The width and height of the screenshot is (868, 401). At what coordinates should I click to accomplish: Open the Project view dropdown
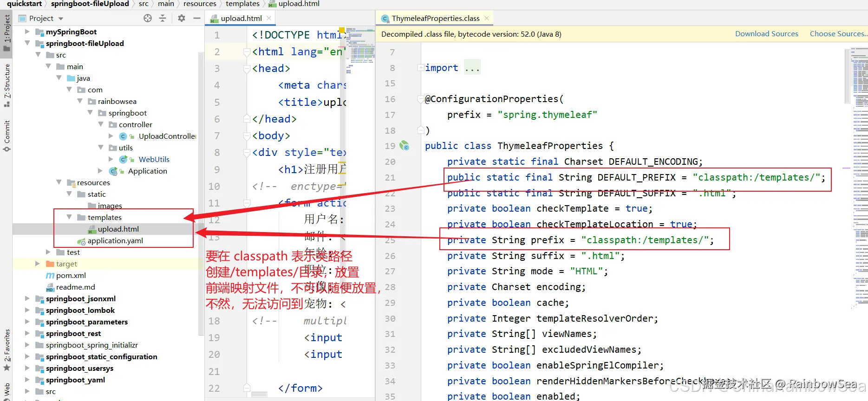(x=61, y=19)
